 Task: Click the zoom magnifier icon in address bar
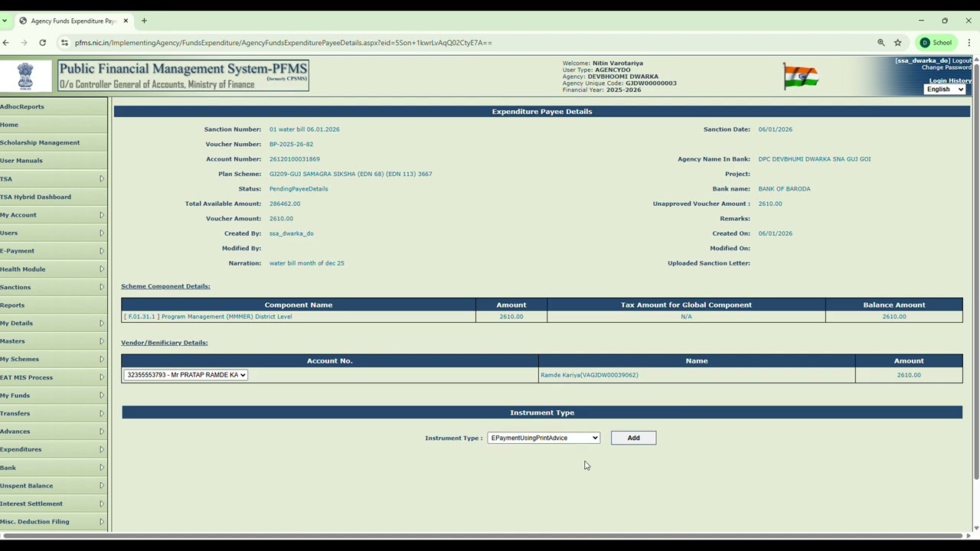pyautogui.click(x=881, y=43)
